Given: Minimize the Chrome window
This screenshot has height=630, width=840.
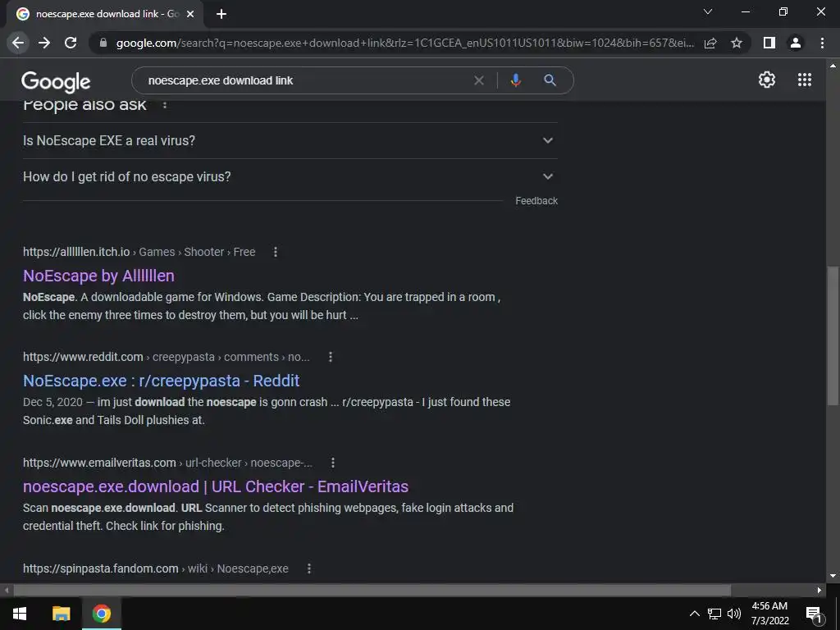Looking at the screenshot, I should coord(745,11).
